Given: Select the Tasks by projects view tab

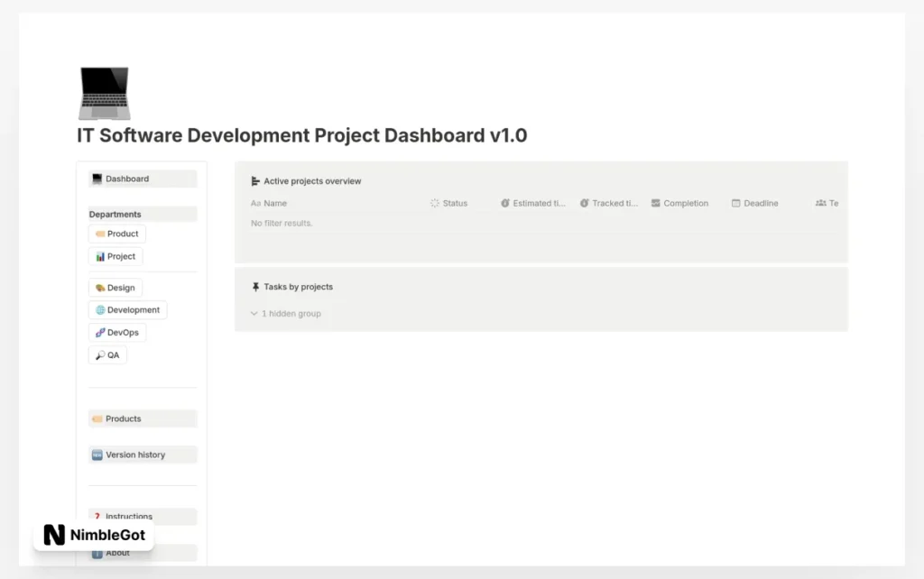Looking at the screenshot, I should pyautogui.click(x=291, y=287).
